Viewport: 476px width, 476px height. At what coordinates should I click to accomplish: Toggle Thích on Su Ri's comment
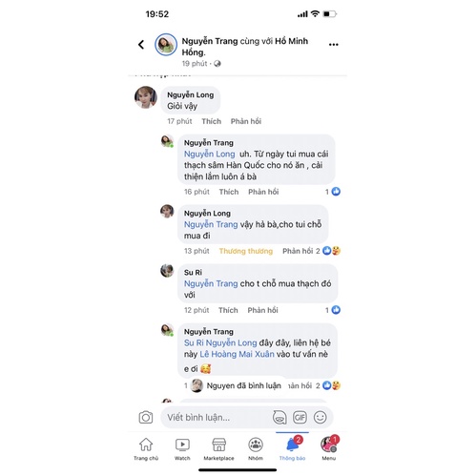coord(228,310)
